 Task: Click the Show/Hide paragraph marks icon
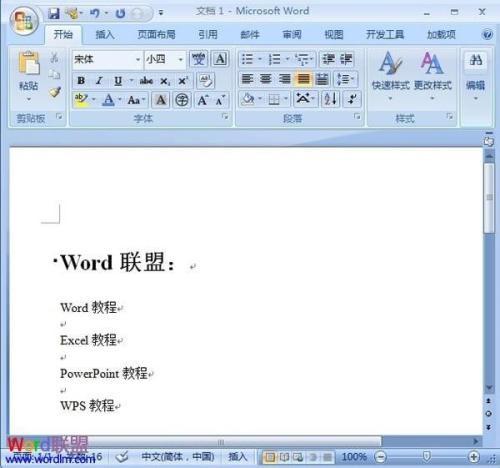pos(352,99)
